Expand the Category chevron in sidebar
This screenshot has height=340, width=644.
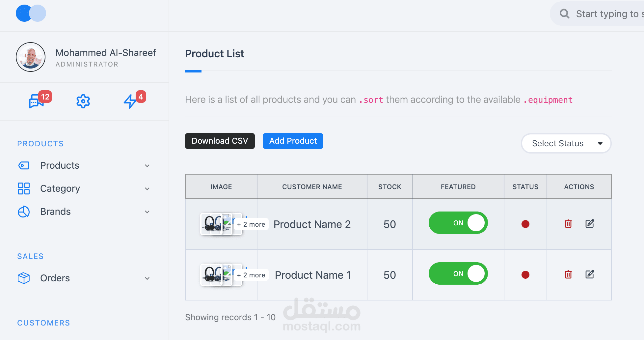pos(147,189)
